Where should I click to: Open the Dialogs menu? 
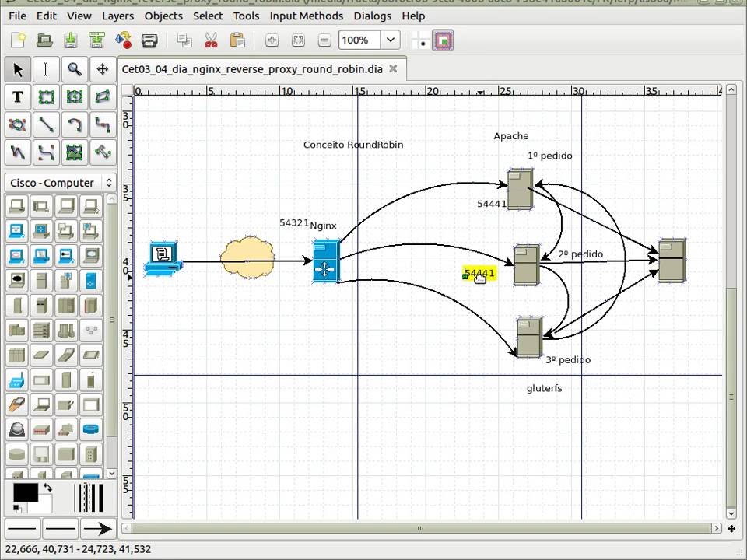373,16
